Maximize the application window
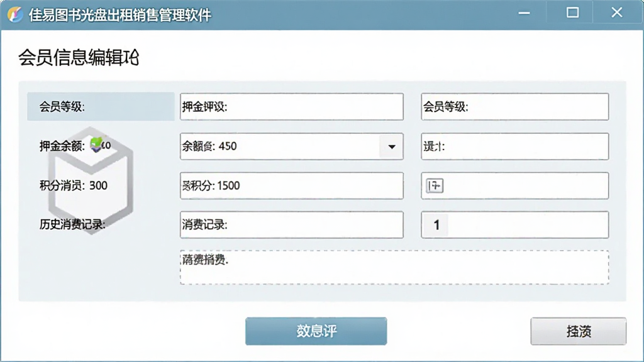This screenshot has width=644, height=362. click(x=572, y=13)
